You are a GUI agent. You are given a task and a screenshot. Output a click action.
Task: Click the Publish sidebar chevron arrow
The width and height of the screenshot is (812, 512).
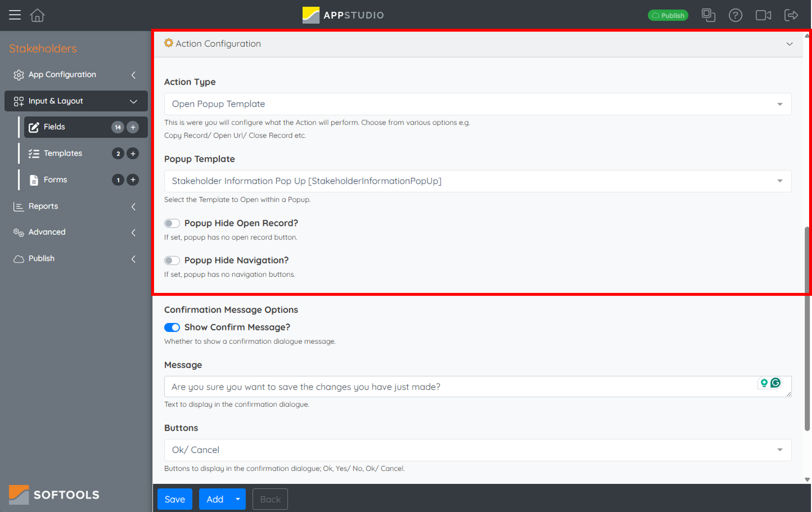click(x=134, y=259)
